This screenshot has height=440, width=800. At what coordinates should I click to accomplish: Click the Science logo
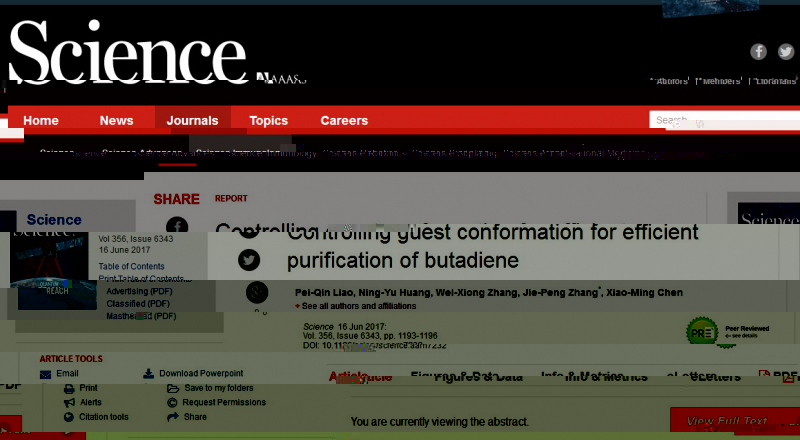point(129,52)
